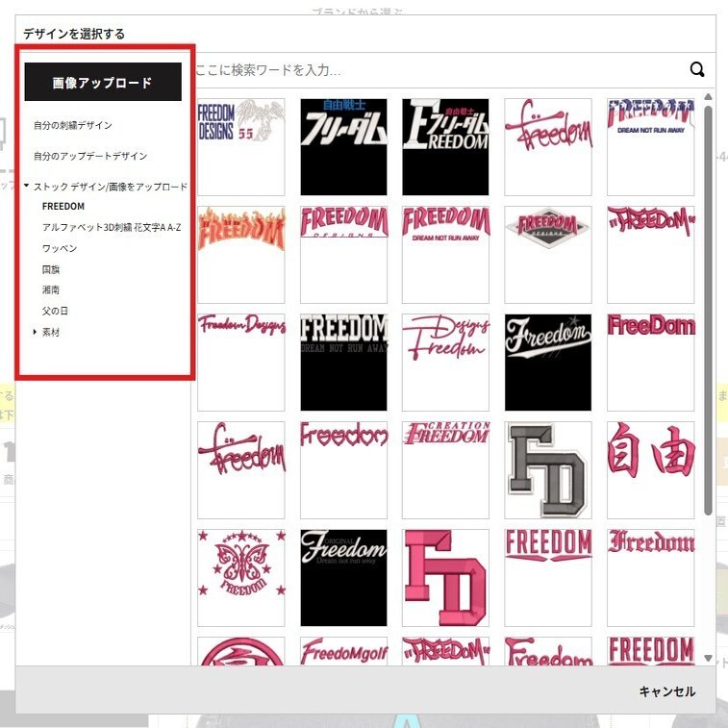
Task: Open 自分の刺繍デザイン list
Action: (x=72, y=125)
